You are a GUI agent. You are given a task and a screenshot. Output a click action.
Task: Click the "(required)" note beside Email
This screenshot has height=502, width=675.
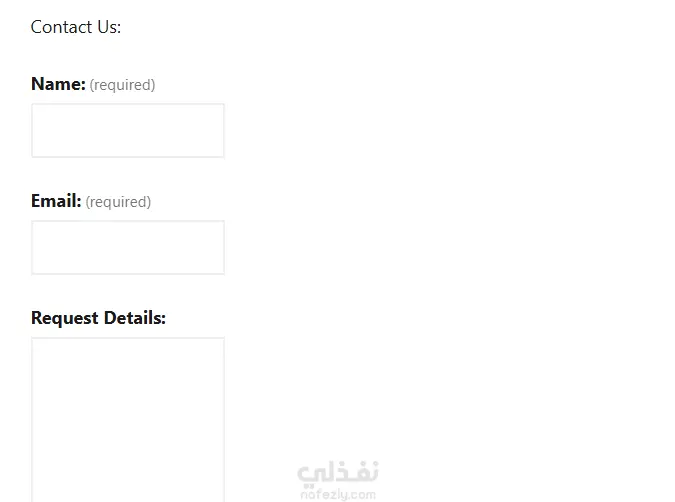(x=118, y=202)
